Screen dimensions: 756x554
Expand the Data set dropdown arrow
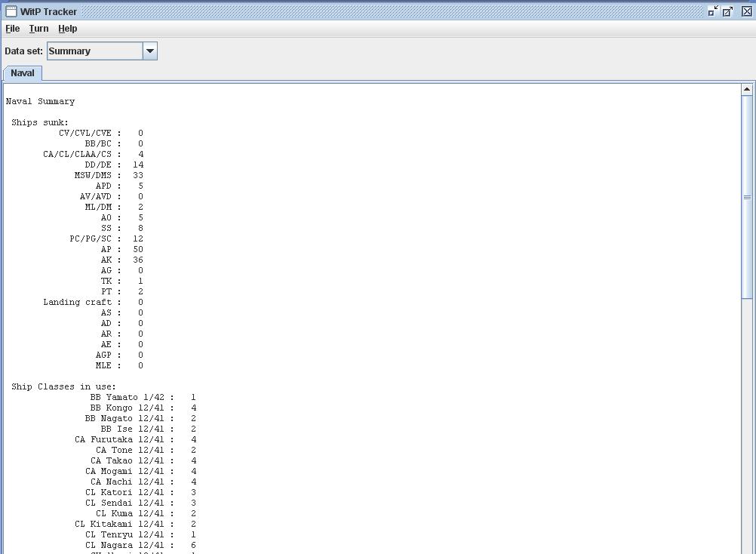[150, 51]
